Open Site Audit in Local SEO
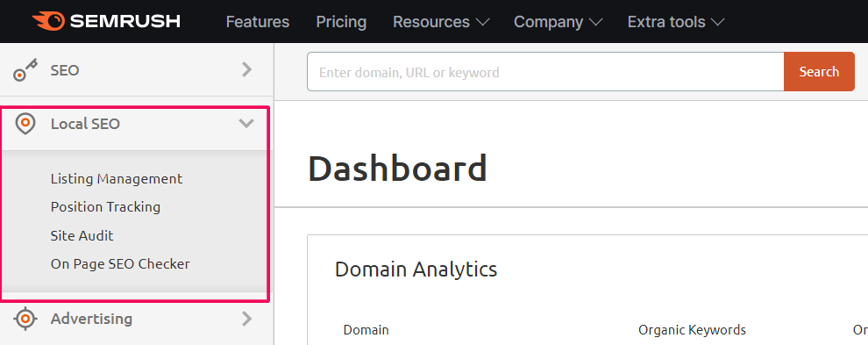This screenshot has height=345, width=868. coord(82,236)
